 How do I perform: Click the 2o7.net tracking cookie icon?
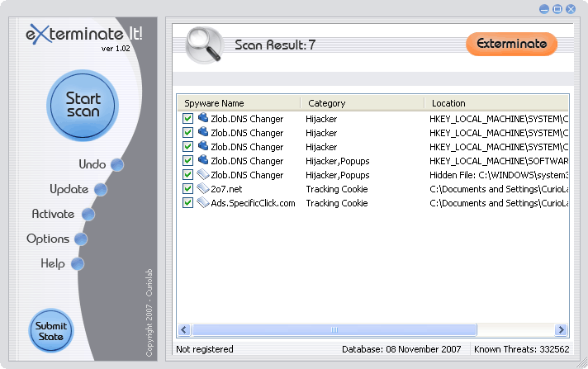[x=202, y=189]
